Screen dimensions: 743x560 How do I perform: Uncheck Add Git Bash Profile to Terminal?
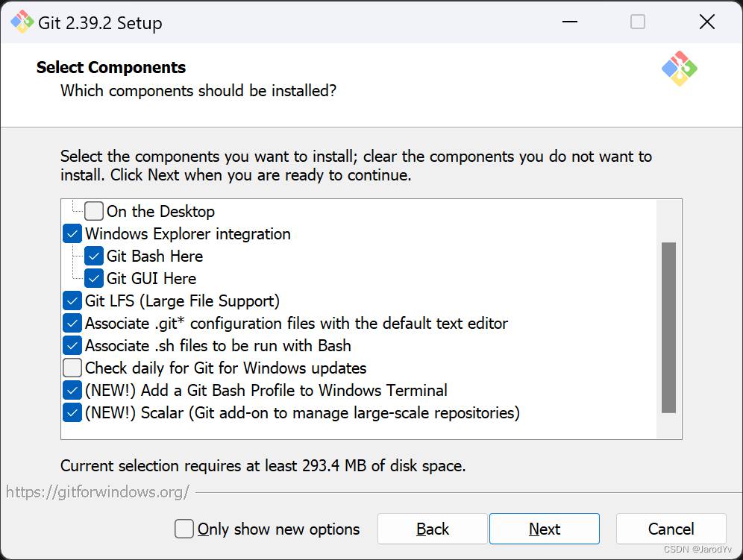(72, 390)
